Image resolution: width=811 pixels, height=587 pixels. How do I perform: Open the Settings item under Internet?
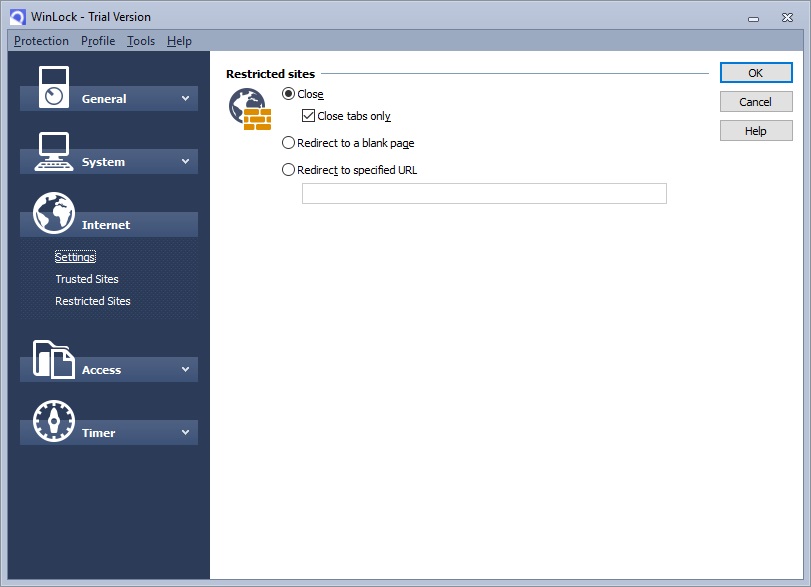click(76, 257)
